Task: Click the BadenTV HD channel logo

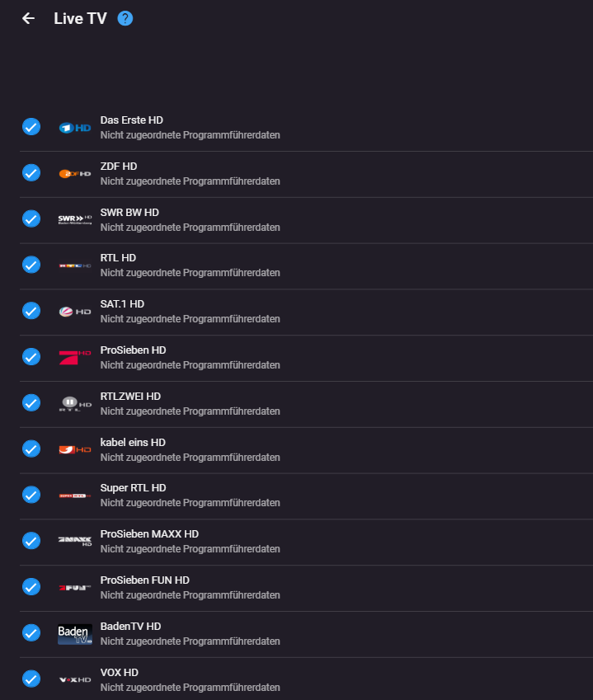Action: (x=75, y=633)
